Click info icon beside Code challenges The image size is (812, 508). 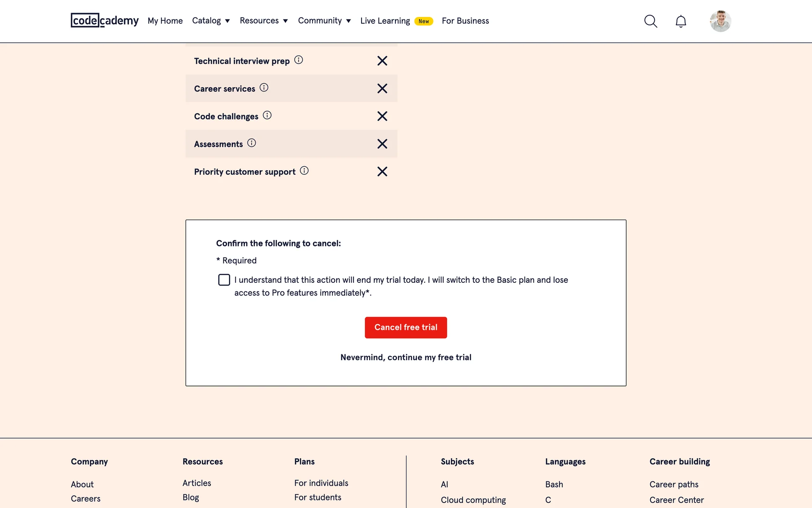click(267, 115)
